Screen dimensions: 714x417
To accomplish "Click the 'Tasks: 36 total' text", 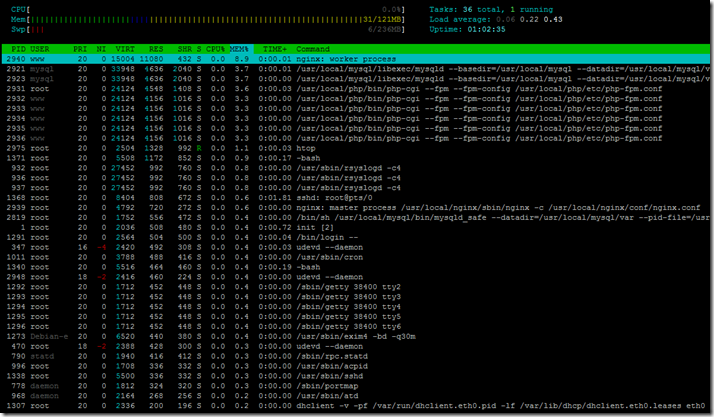I will (466, 10).
